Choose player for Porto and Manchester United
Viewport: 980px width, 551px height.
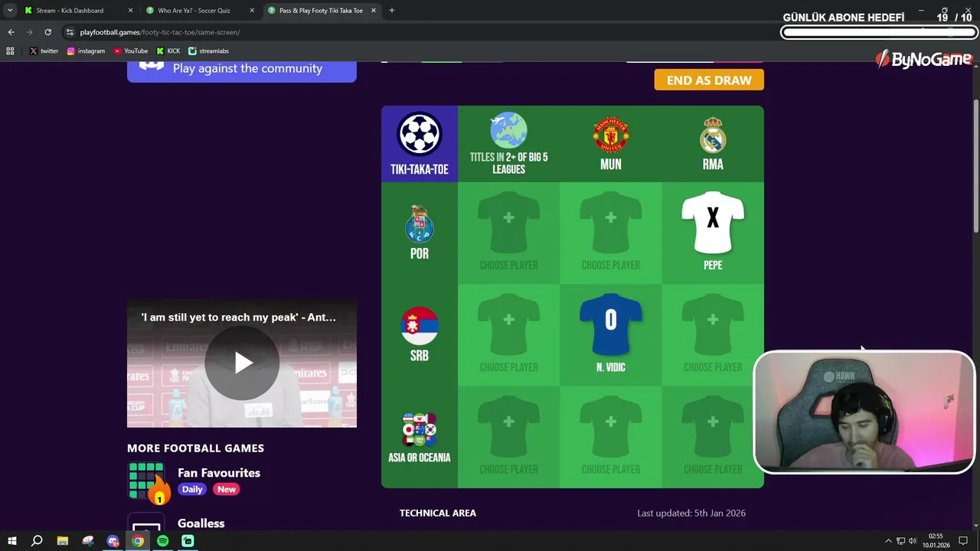point(611,233)
